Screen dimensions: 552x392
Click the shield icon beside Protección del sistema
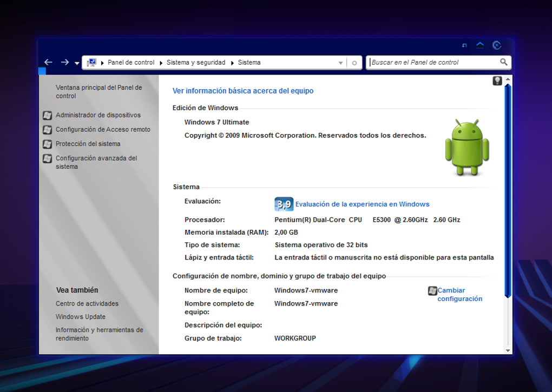click(x=48, y=144)
